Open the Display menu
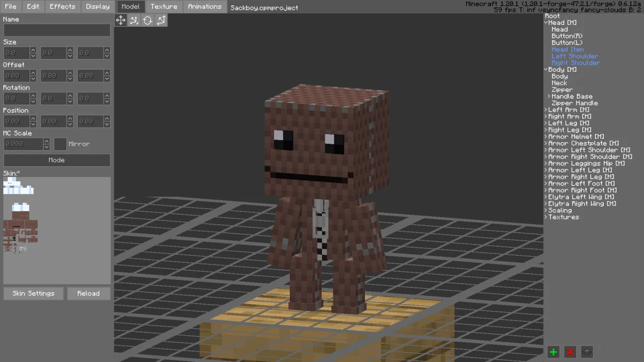This screenshot has width=644, height=362. [x=98, y=6]
